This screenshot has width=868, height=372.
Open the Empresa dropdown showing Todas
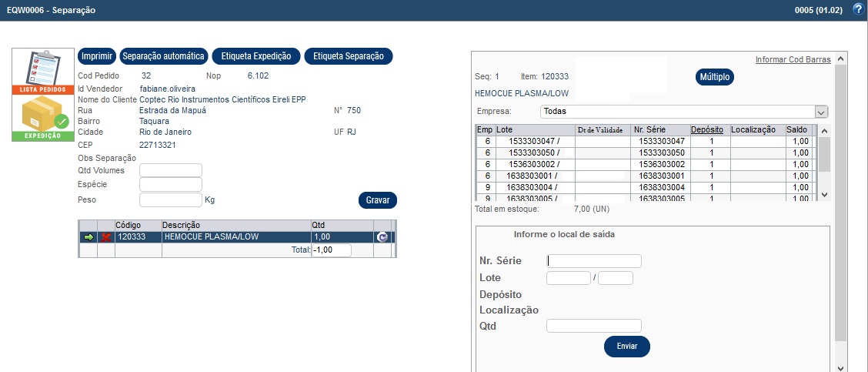click(x=684, y=112)
